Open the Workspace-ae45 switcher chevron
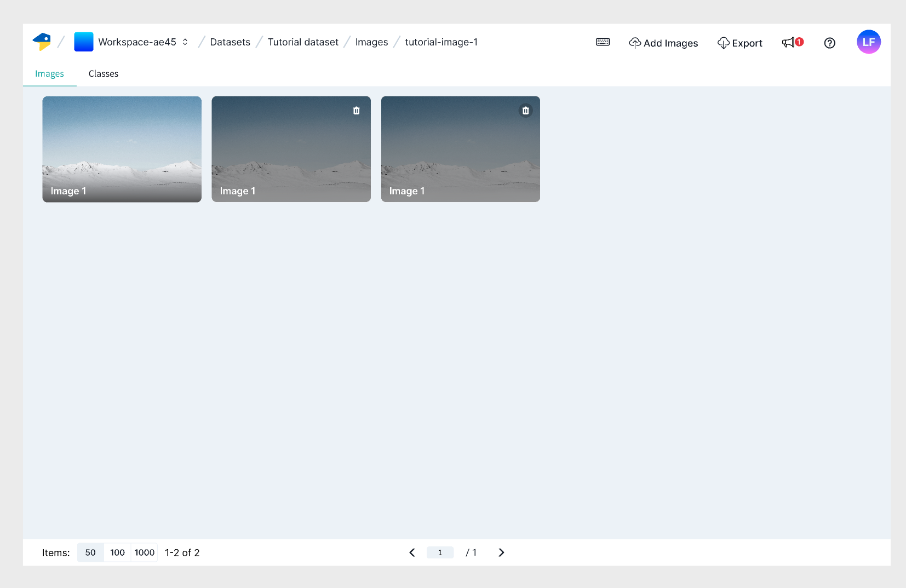Screen dimensions: 906x588 [x=185, y=42]
